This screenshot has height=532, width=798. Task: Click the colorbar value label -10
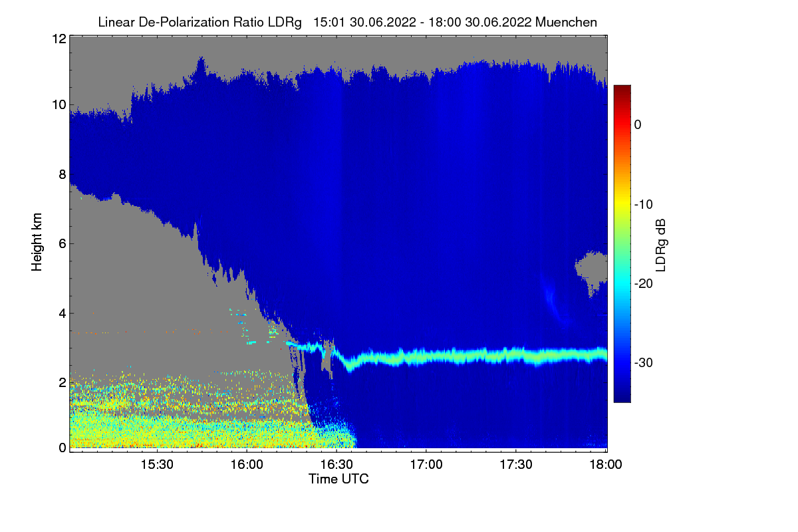point(642,204)
